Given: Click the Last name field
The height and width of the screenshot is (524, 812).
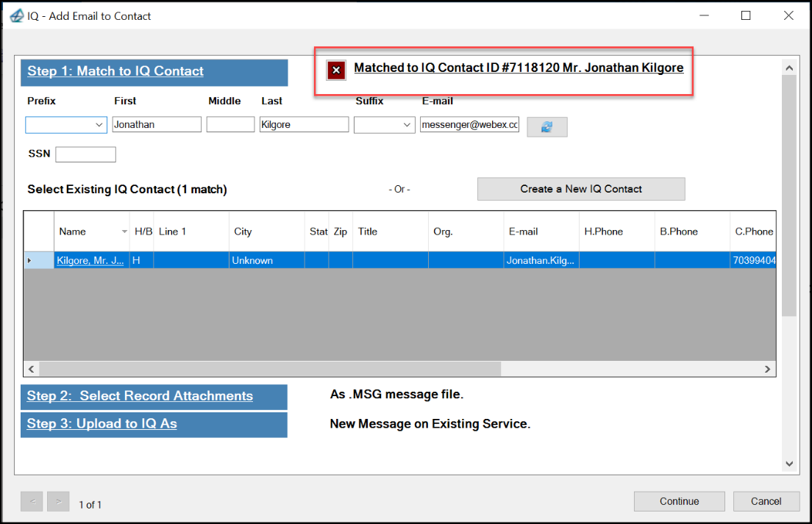Looking at the screenshot, I should 304,125.
